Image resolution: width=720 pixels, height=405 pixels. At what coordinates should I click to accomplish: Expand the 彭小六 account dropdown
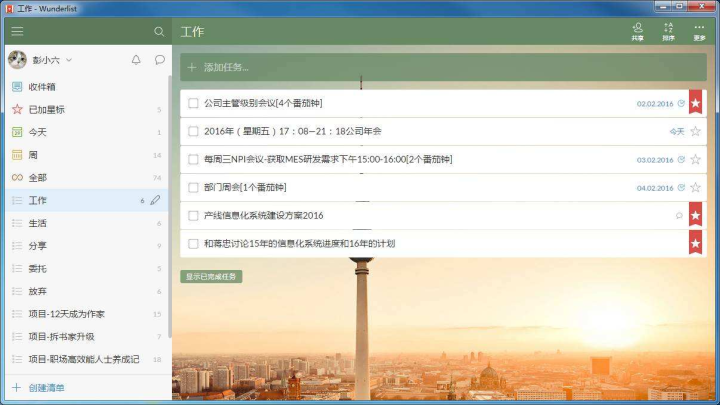click(69, 60)
